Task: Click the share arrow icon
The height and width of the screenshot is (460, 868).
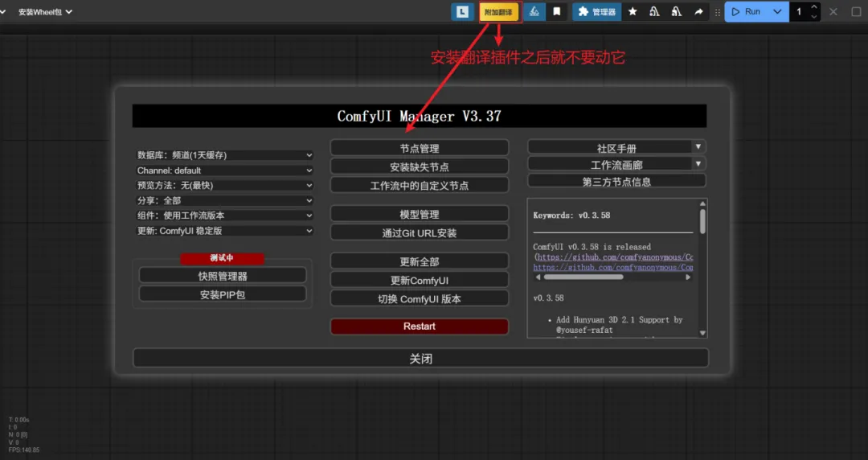Action: coord(698,11)
